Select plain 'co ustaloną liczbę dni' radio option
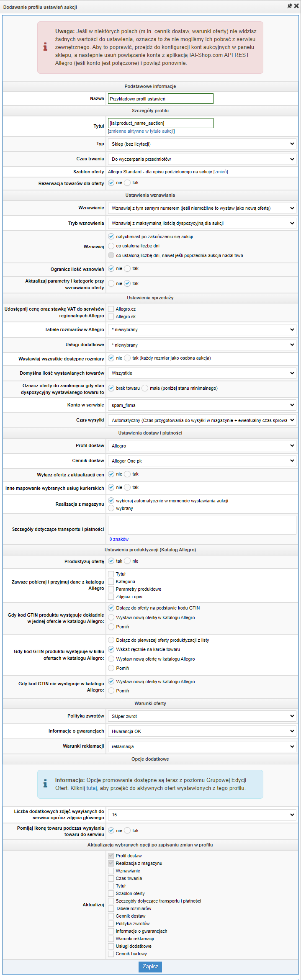The image size is (301, 980). click(x=111, y=246)
